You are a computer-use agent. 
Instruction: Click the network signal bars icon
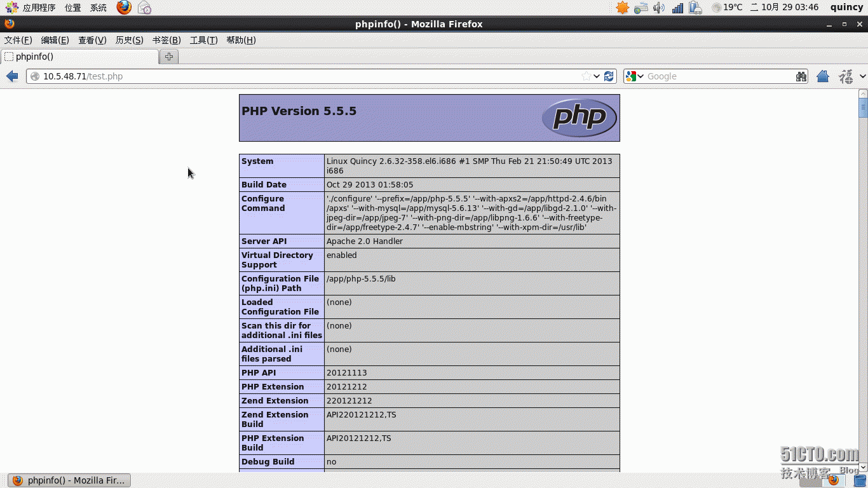[x=677, y=8]
